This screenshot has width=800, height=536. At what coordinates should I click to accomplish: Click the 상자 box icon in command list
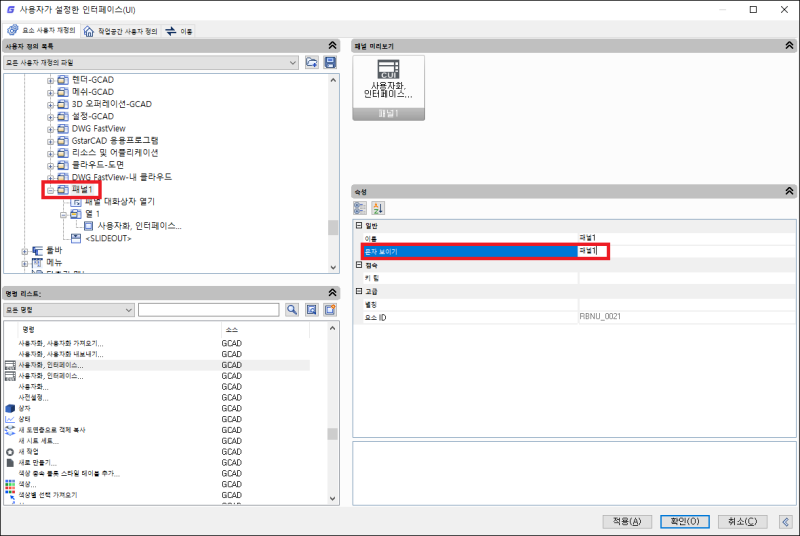coord(10,409)
